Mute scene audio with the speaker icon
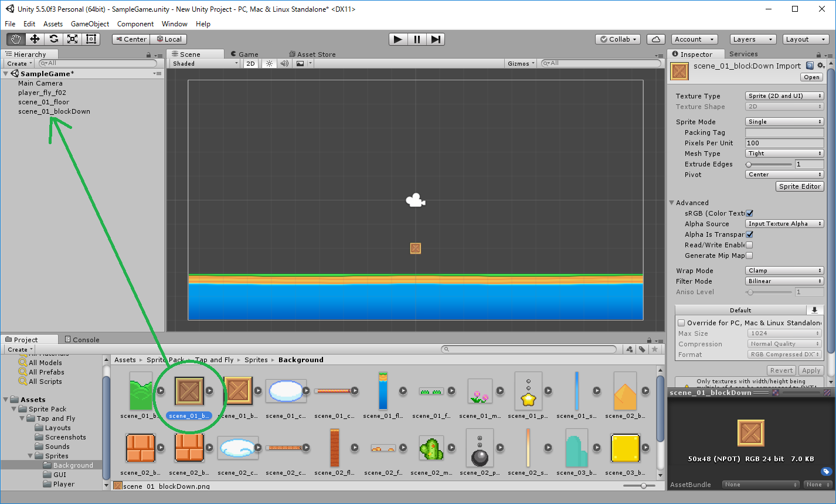This screenshot has width=836, height=504. 284,63
